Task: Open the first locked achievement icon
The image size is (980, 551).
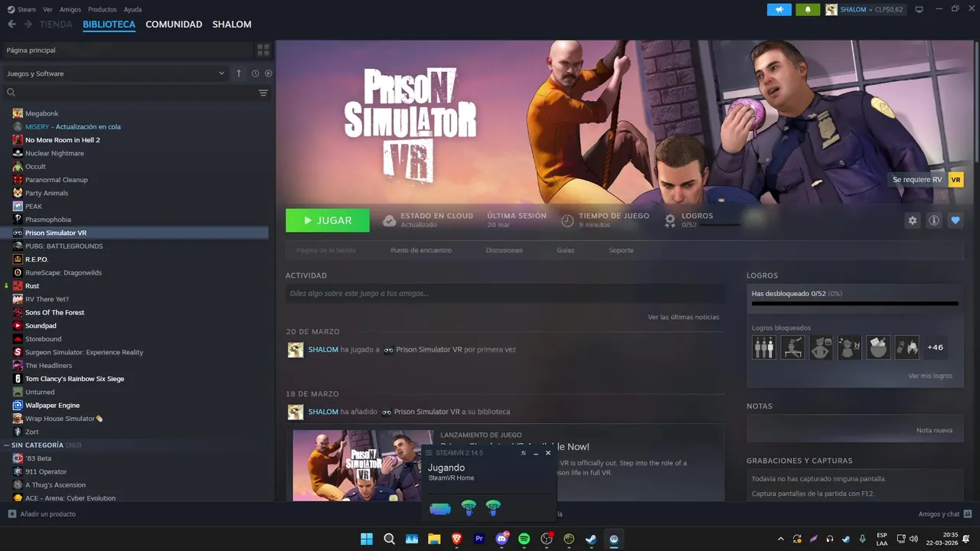Action: pyautogui.click(x=764, y=347)
